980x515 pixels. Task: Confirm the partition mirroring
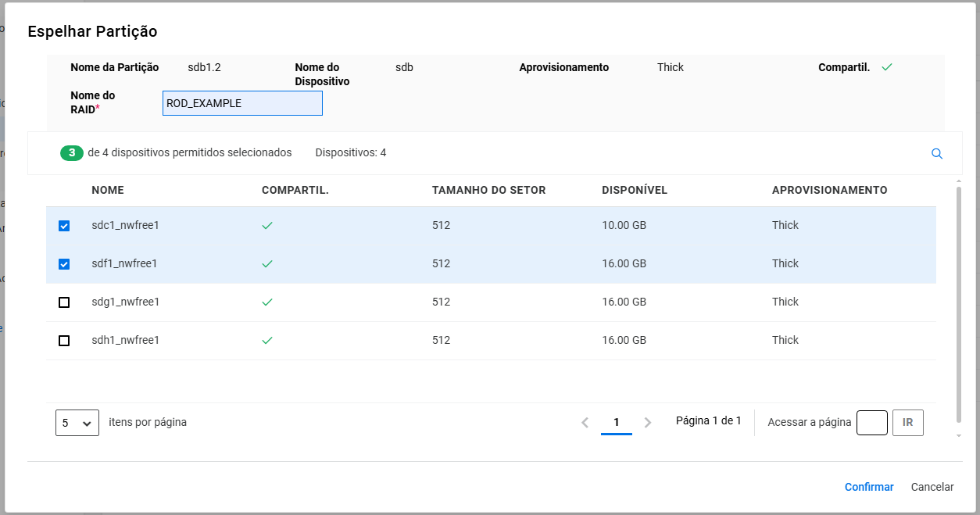[868, 487]
